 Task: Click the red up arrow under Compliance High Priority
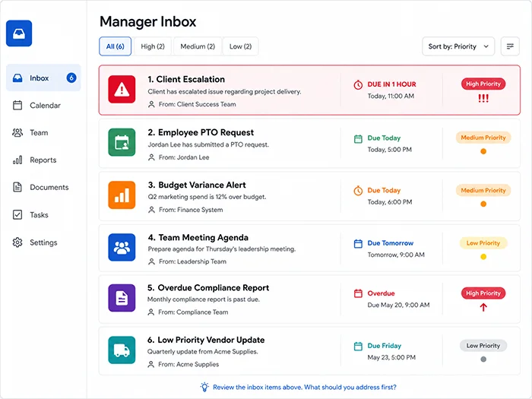pyautogui.click(x=483, y=307)
